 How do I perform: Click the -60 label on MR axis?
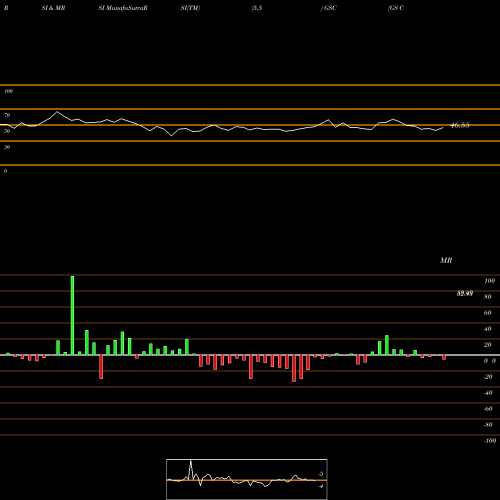tap(488, 409)
